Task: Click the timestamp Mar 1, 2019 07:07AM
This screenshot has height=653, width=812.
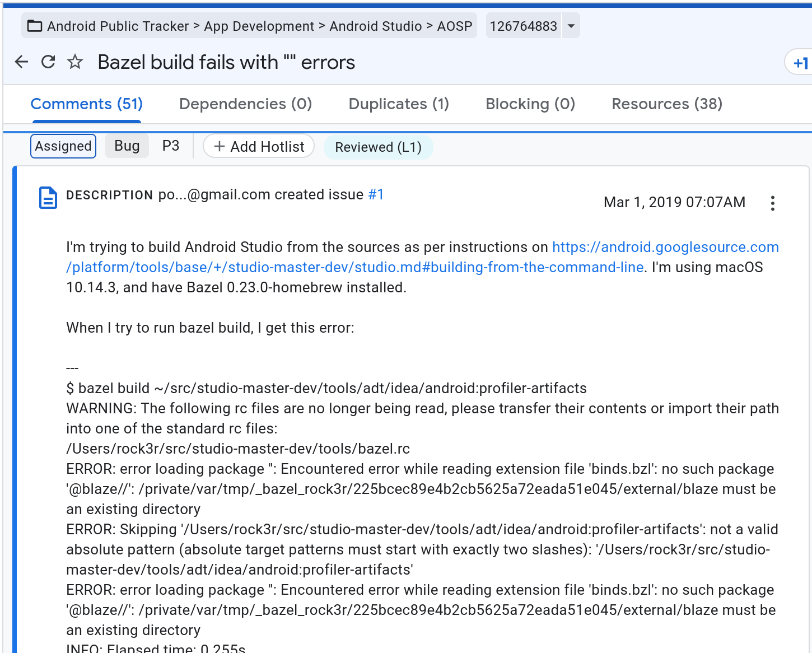Action: click(x=674, y=202)
